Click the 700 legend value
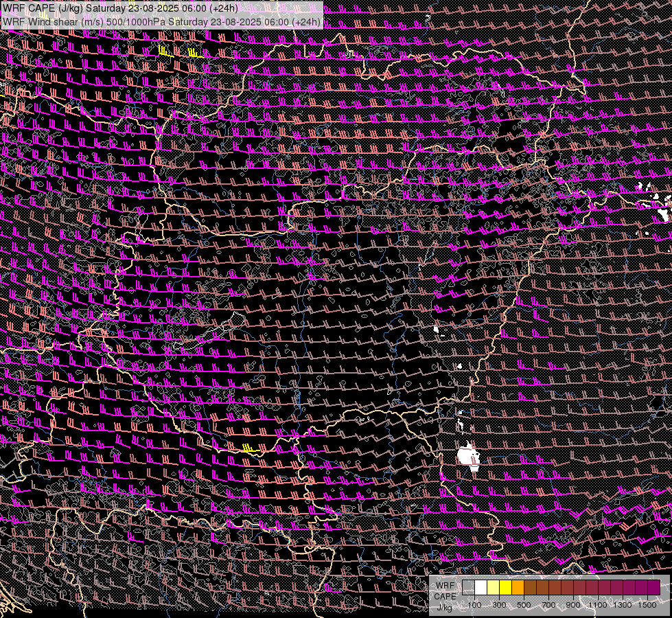 [548, 605]
